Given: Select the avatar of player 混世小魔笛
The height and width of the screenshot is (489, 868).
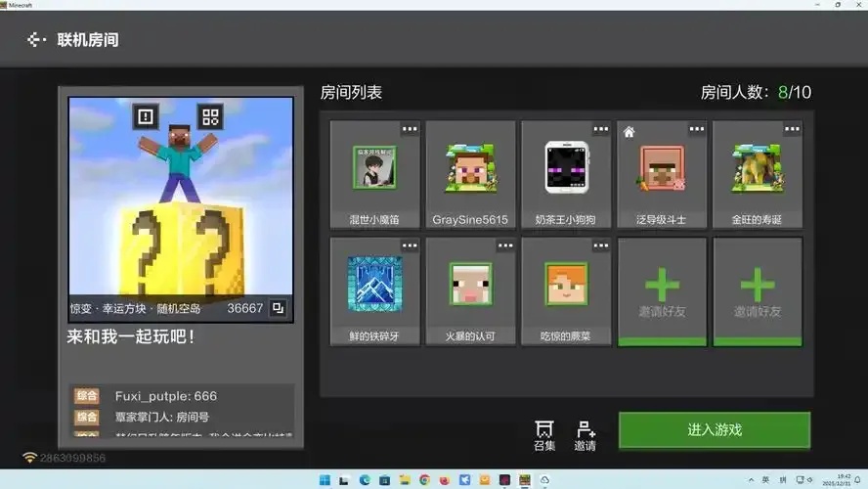Looking at the screenshot, I should click(374, 167).
